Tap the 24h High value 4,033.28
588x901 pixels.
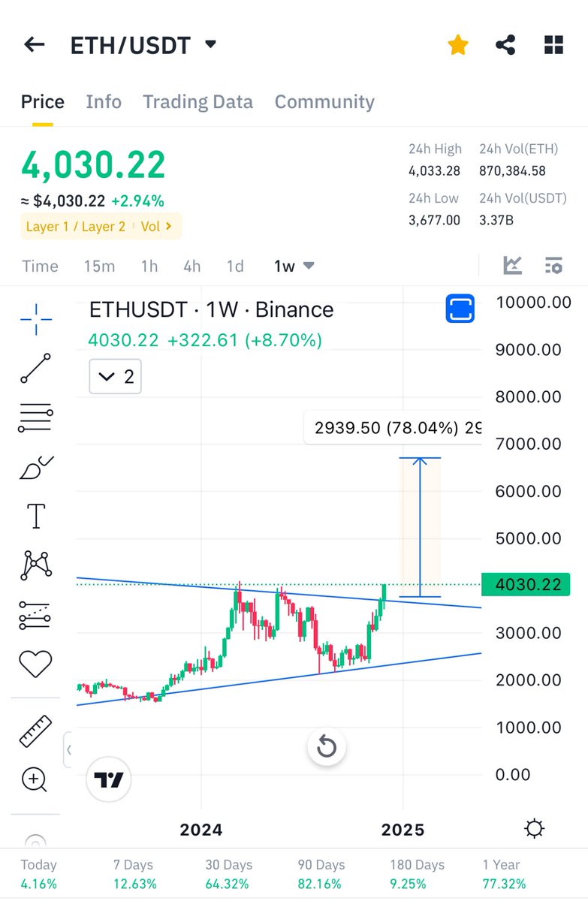tap(434, 170)
